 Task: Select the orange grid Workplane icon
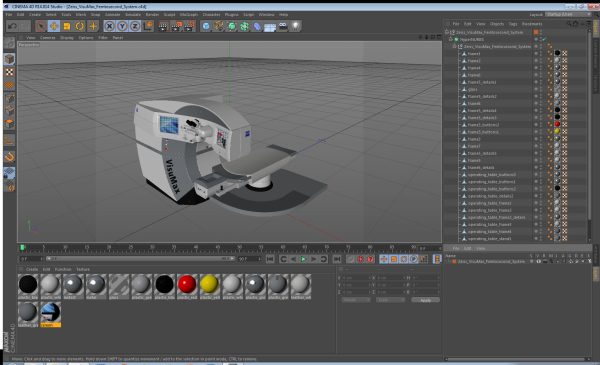(x=10, y=85)
